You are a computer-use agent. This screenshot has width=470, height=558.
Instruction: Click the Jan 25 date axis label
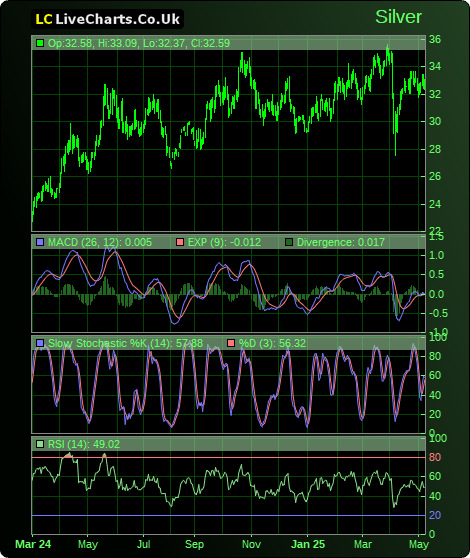tap(308, 544)
